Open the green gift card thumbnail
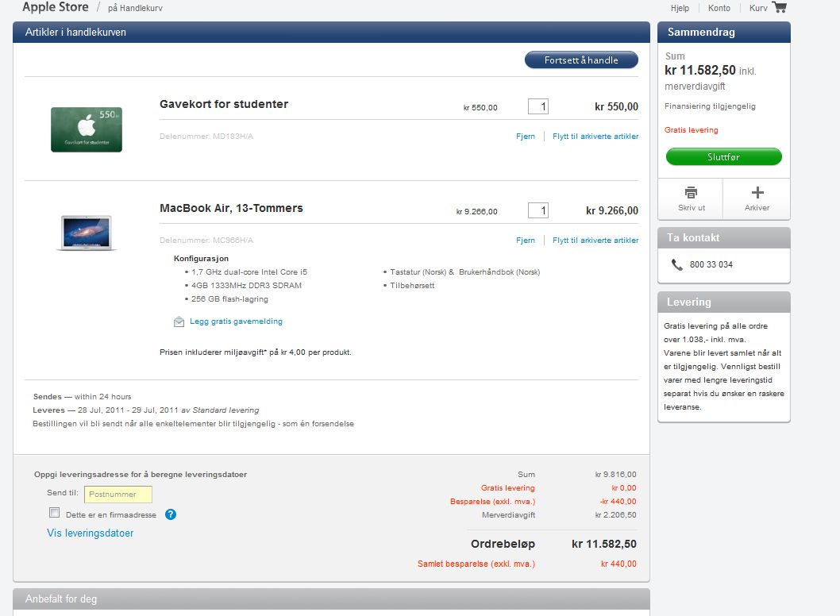The width and height of the screenshot is (840, 616). pos(87,129)
